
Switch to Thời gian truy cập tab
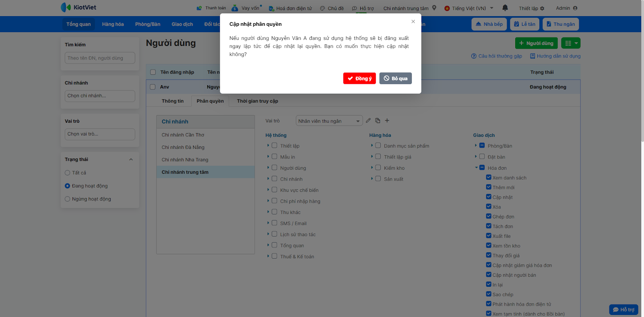(258, 101)
